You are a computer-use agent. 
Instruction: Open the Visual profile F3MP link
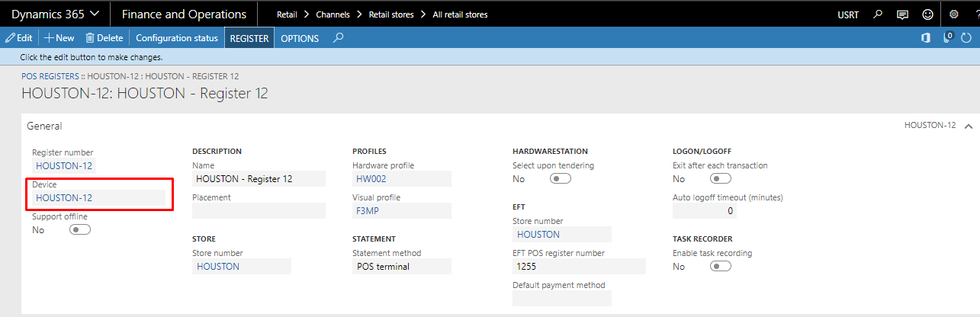coord(368,211)
